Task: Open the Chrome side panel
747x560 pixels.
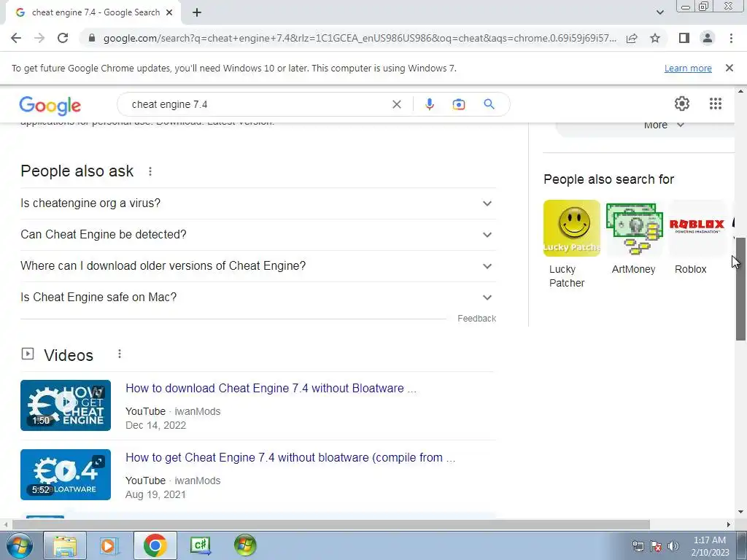Action: pos(684,38)
